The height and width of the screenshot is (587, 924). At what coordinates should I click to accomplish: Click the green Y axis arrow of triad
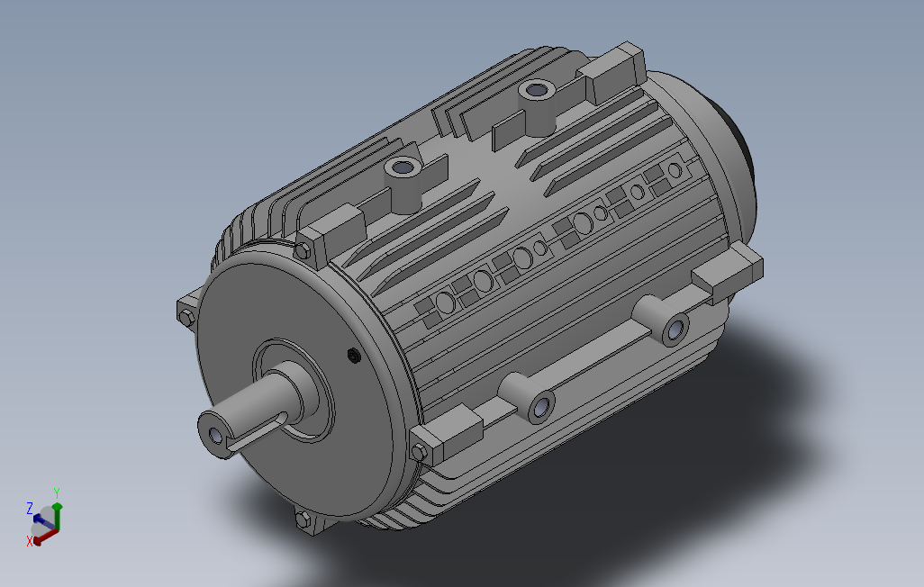pos(57,515)
